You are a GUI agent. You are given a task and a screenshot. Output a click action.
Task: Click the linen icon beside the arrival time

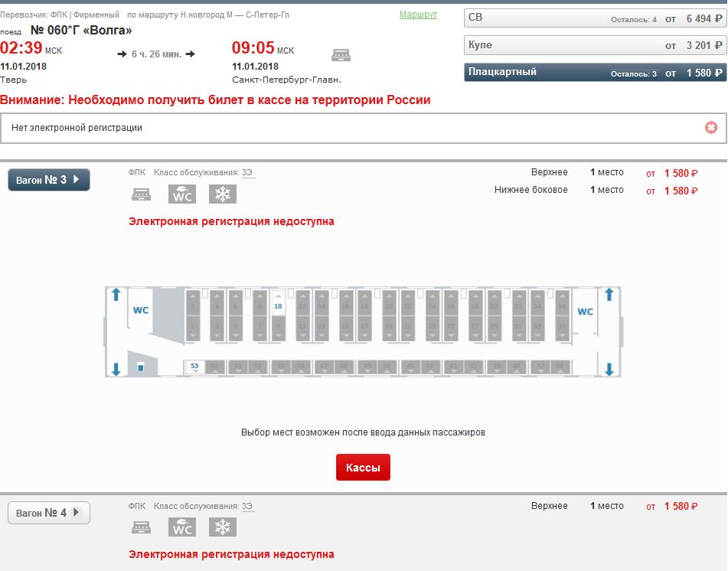341,55
